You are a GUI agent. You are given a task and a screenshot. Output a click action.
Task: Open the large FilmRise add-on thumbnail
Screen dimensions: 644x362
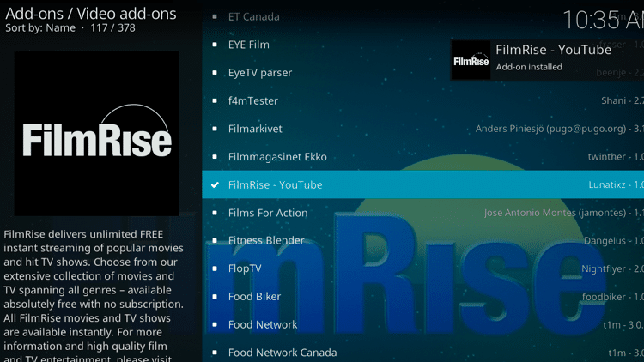click(x=96, y=133)
